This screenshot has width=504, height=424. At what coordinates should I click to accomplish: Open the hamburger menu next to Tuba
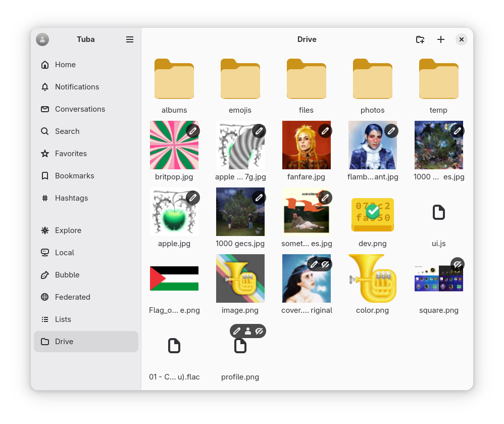point(130,39)
